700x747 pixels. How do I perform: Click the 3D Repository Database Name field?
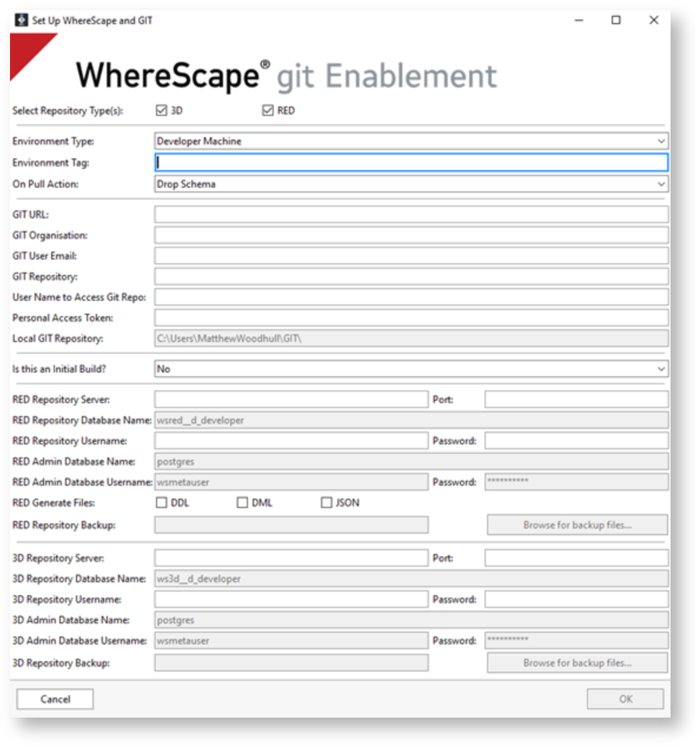pos(412,579)
